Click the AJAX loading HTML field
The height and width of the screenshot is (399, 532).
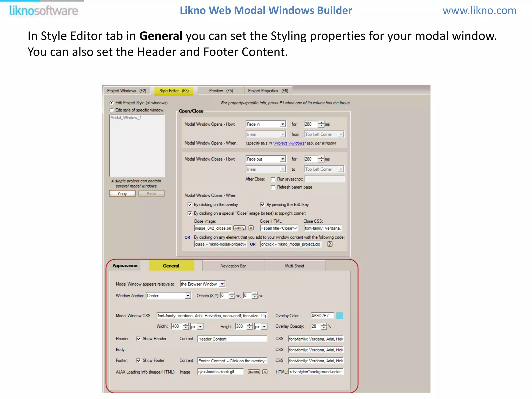[316, 372]
